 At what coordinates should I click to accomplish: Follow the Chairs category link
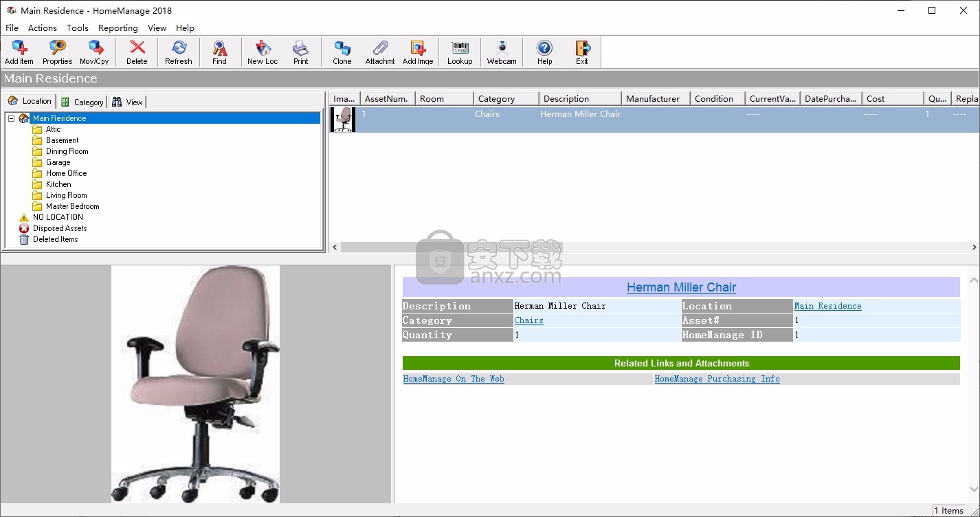pos(528,320)
